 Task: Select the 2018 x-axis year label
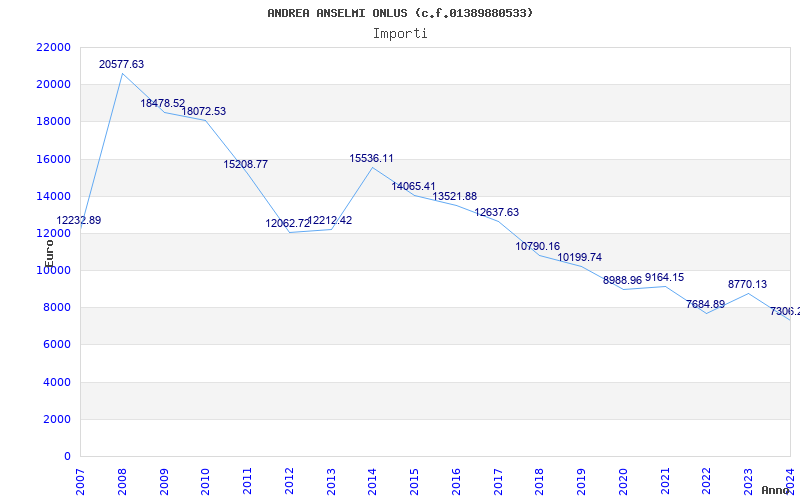[x=539, y=481]
